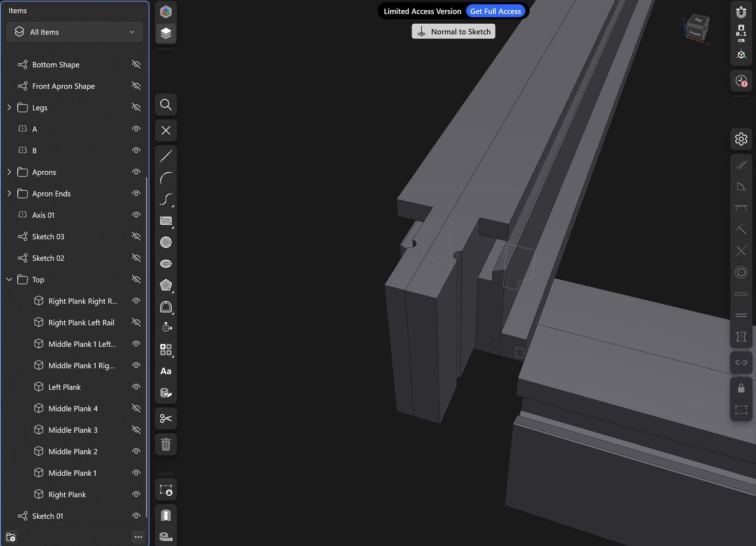Image resolution: width=756 pixels, height=546 pixels.
Task: Open the three-dots more options
Action: tap(138, 537)
